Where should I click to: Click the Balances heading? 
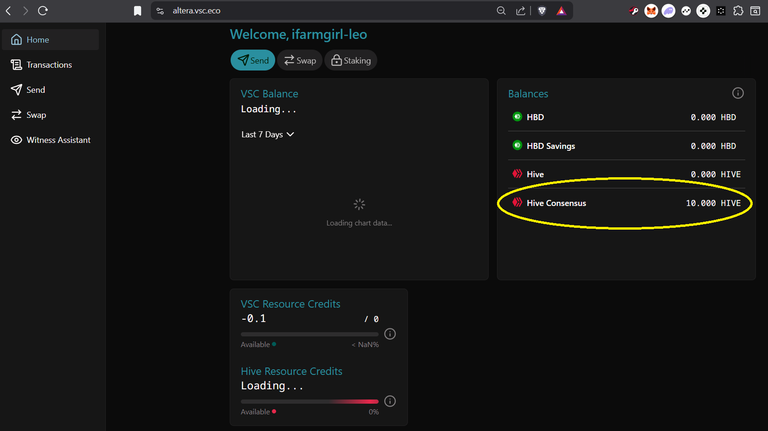click(x=528, y=94)
